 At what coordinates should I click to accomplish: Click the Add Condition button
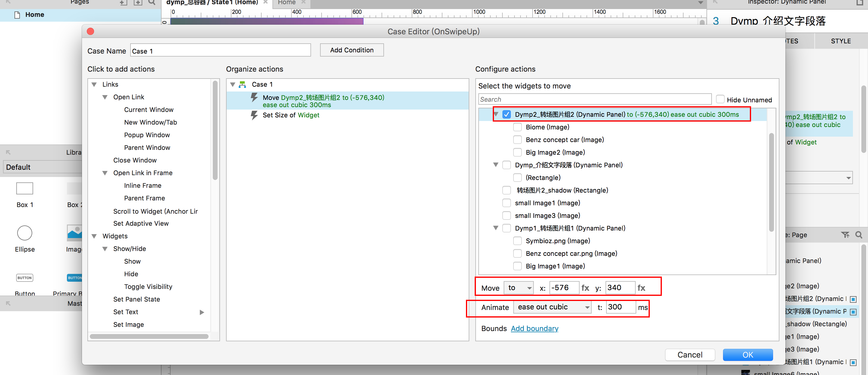[351, 50]
